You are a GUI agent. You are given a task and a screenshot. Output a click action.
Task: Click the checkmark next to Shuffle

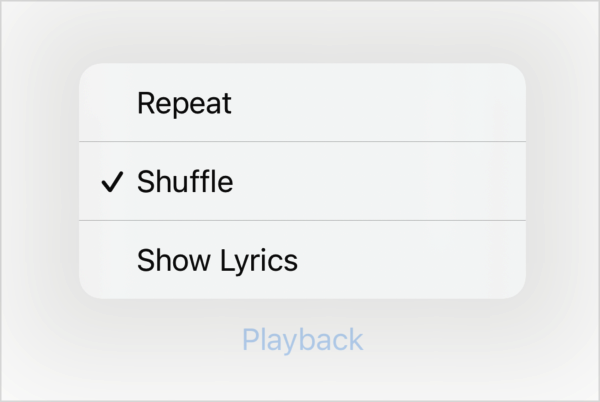coord(113,182)
